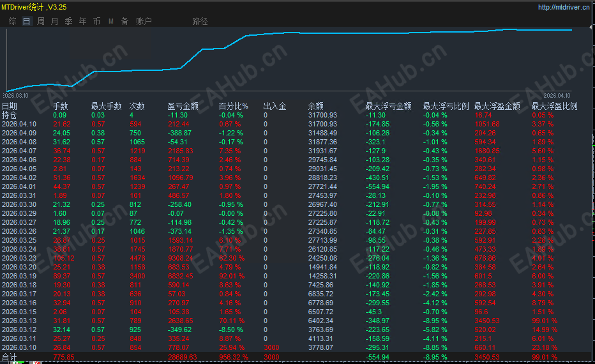
Task: Click profit value 6832.45
Action: (x=181, y=276)
